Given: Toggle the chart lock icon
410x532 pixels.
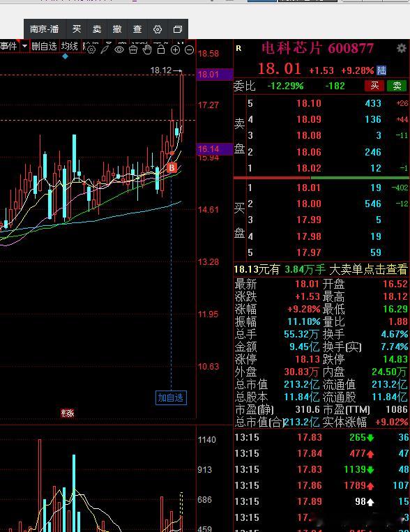Looking at the screenshot, I should (x=161, y=50).
